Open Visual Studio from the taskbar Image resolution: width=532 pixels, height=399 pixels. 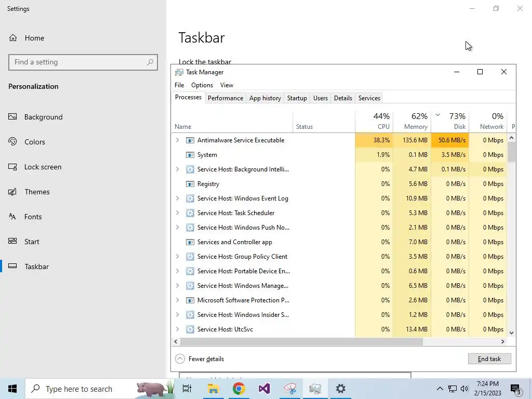tap(264, 389)
